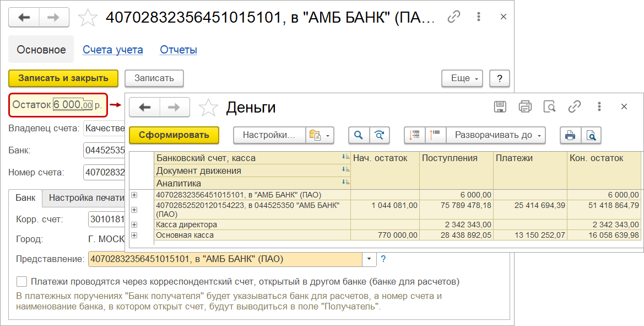Click the Владелец счета field

click(x=104, y=129)
